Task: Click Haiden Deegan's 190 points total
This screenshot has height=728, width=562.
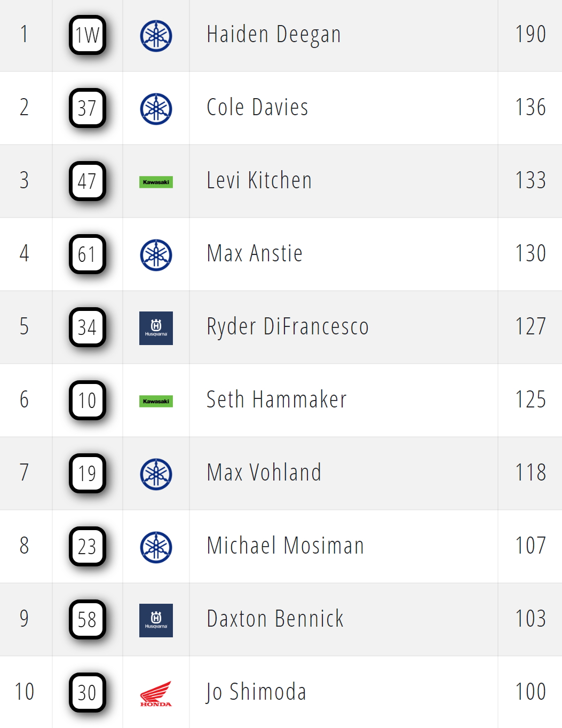Action: (x=531, y=35)
